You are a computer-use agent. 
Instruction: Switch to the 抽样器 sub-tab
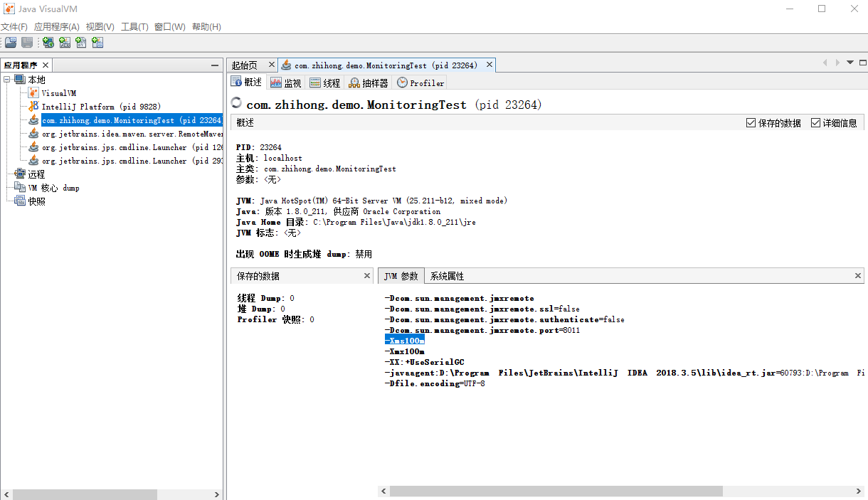(x=369, y=83)
